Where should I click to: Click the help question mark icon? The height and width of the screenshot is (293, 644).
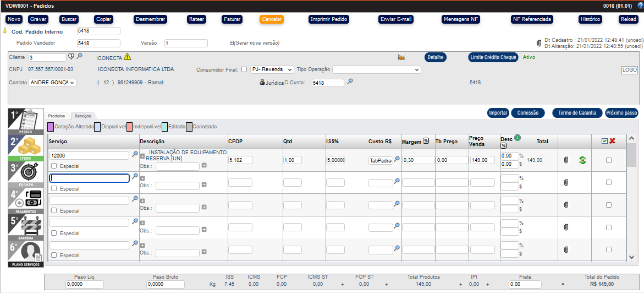(640, 6)
